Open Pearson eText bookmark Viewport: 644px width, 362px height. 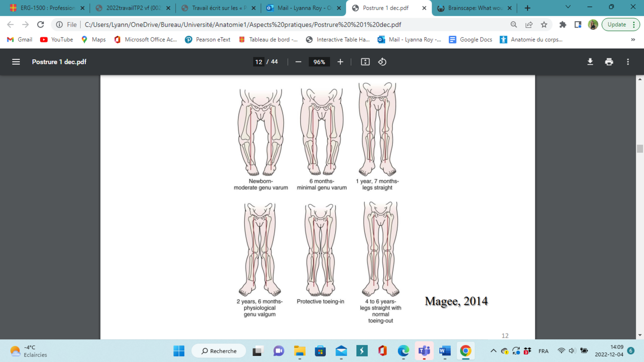(x=208, y=40)
